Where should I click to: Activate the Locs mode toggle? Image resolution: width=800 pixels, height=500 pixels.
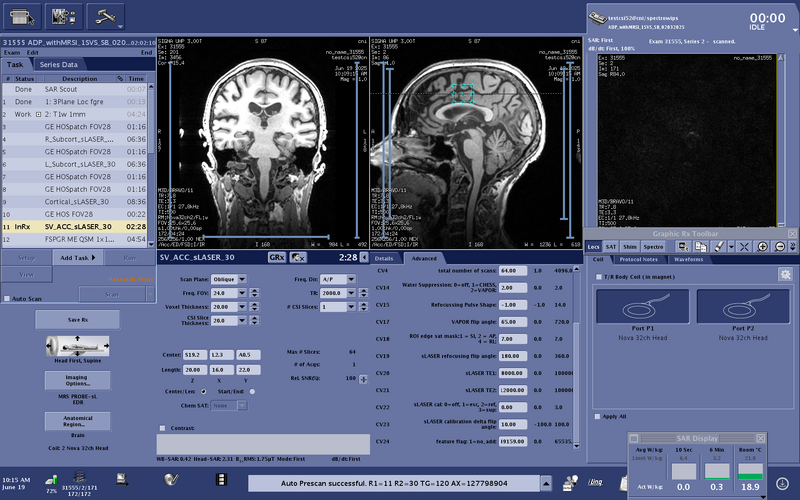tap(593, 246)
